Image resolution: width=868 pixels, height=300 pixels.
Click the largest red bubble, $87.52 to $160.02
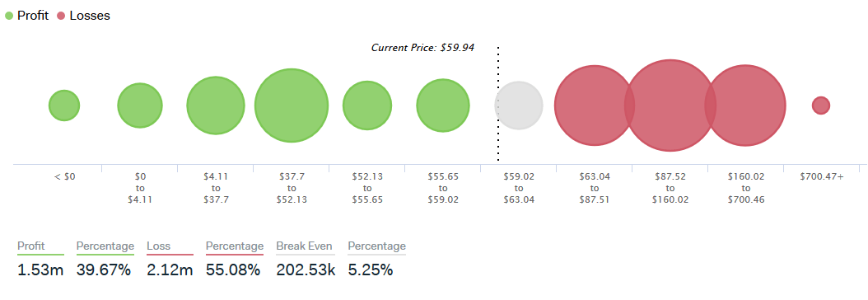[670, 105]
